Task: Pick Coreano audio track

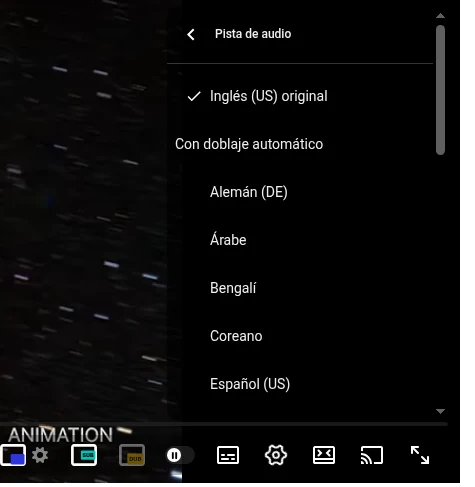Action: point(300,336)
